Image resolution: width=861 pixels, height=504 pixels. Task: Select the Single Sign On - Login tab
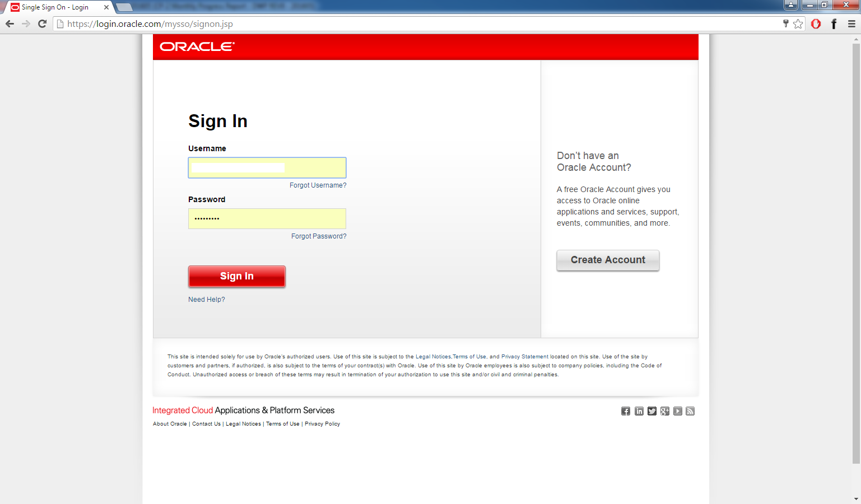point(55,7)
